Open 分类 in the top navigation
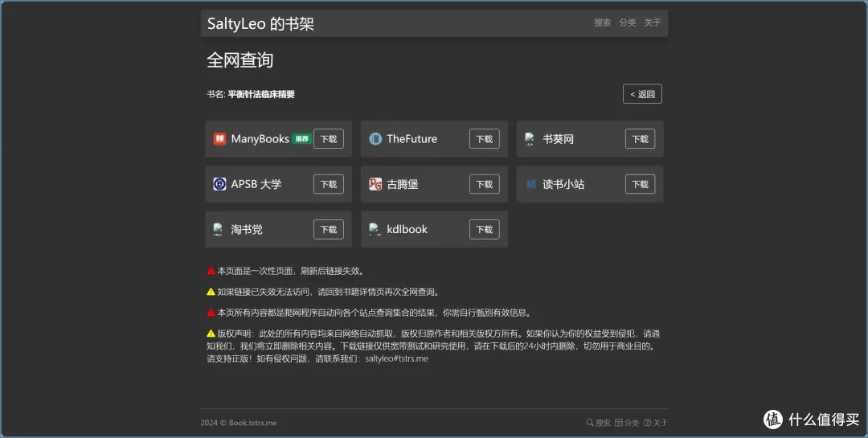868x438 pixels. pos(627,23)
